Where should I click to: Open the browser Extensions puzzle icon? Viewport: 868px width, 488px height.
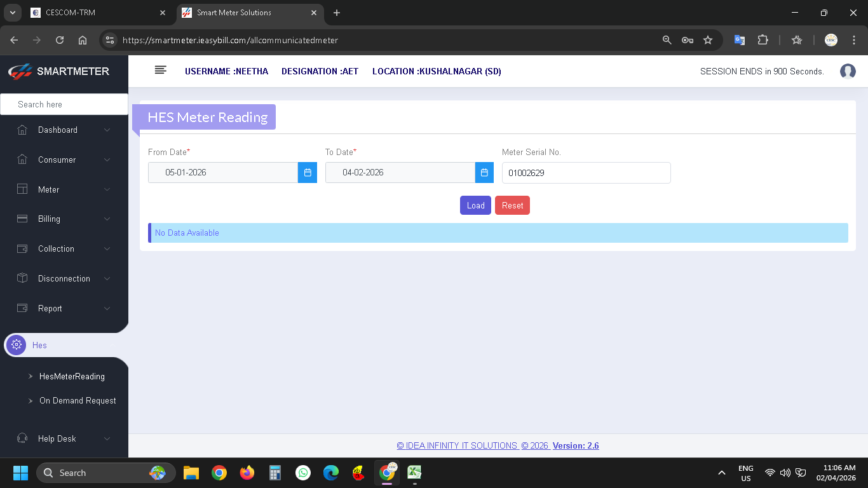click(763, 40)
